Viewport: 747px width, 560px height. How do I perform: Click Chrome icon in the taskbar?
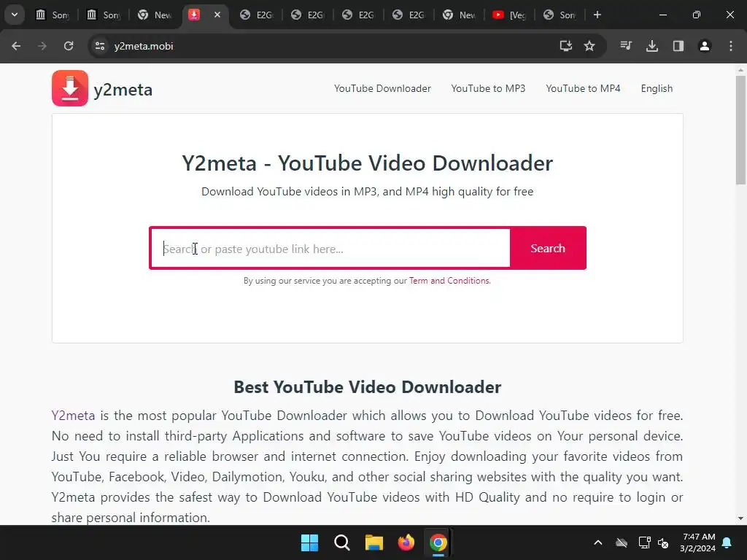(x=438, y=542)
